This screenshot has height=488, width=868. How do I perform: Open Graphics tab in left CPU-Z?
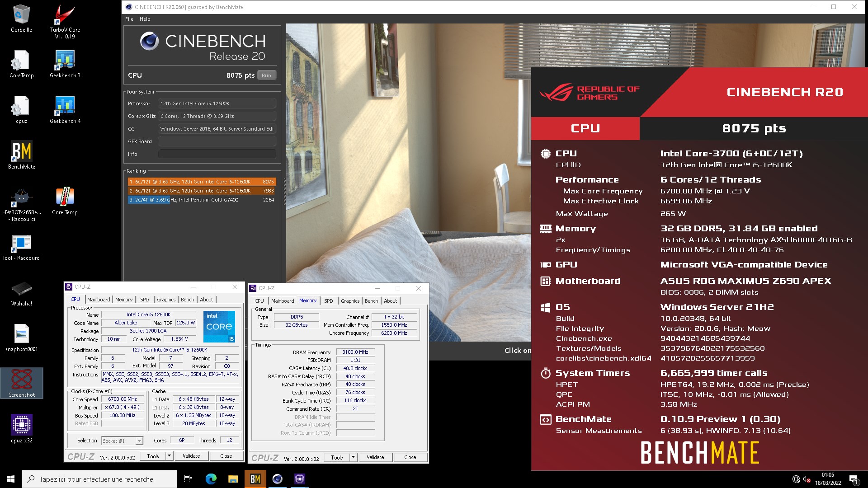(166, 300)
